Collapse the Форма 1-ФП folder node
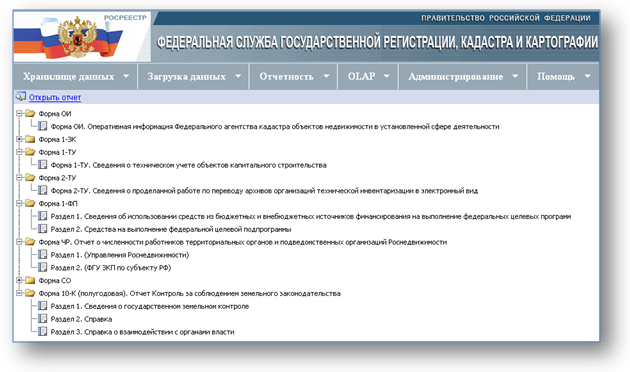The image size is (630, 372). (x=19, y=203)
